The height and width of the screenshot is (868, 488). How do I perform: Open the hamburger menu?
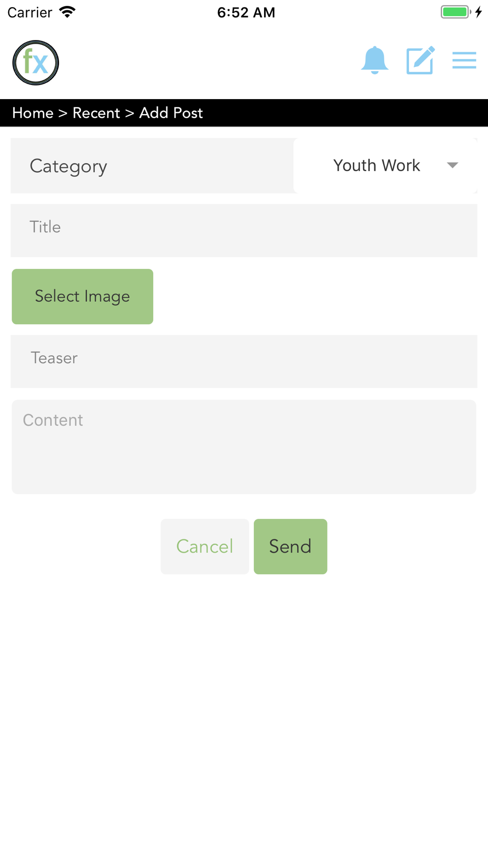point(464,61)
